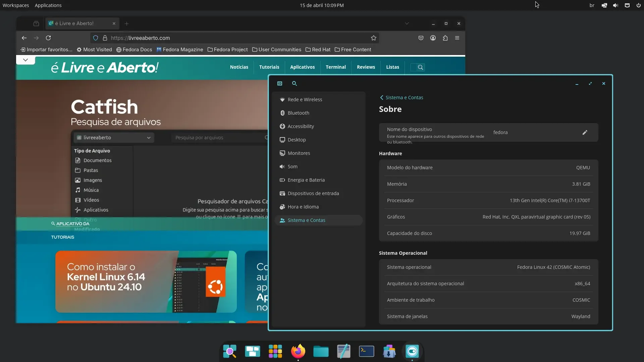Image resolution: width=644 pixels, height=362 pixels.
Task: Click the date and time in the panel
Action: click(322, 5)
